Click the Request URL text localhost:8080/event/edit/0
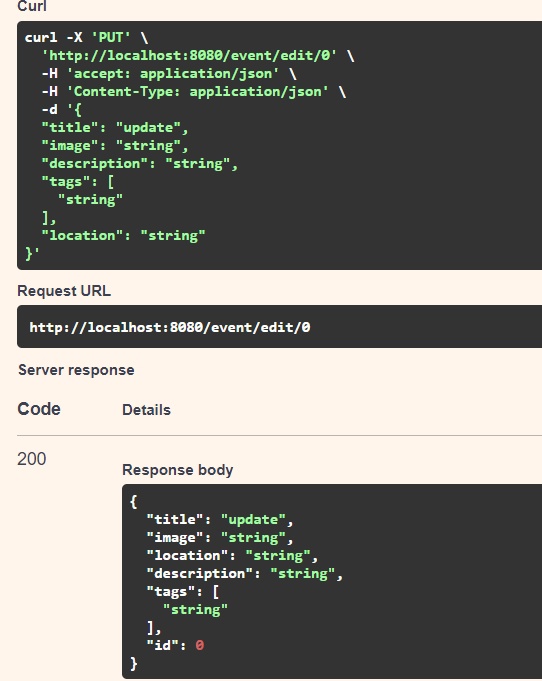 170,327
